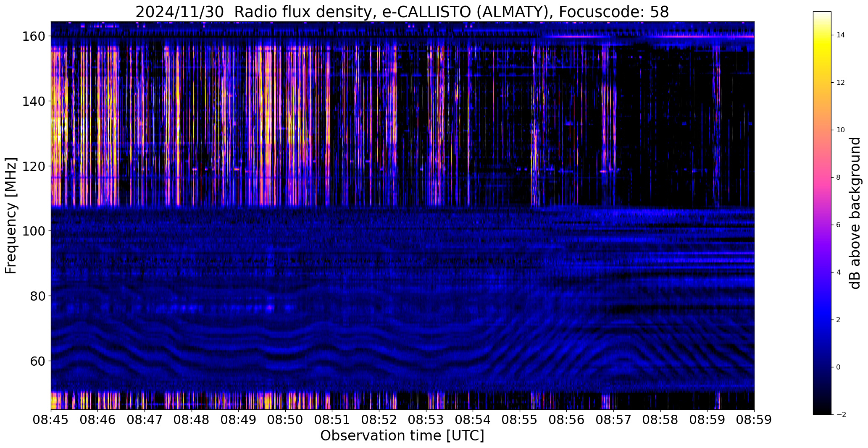Click the 08:51 time tick label

[x=332, y=420]
